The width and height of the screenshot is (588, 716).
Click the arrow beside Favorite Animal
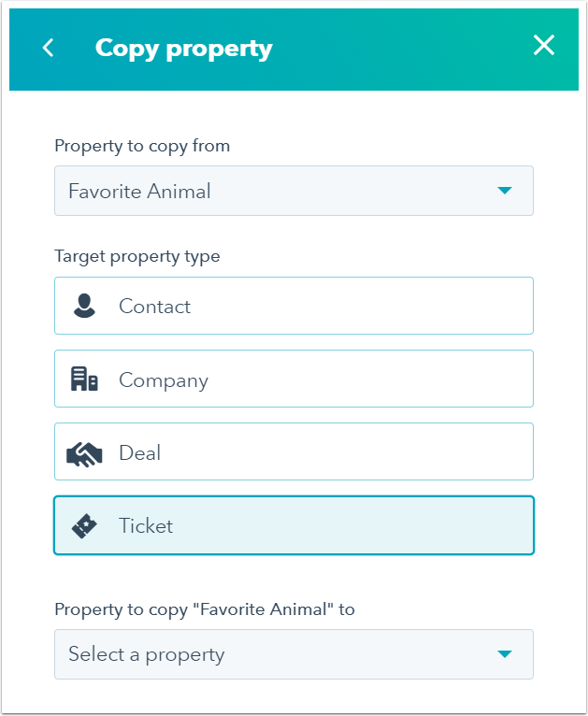point(505,192)
